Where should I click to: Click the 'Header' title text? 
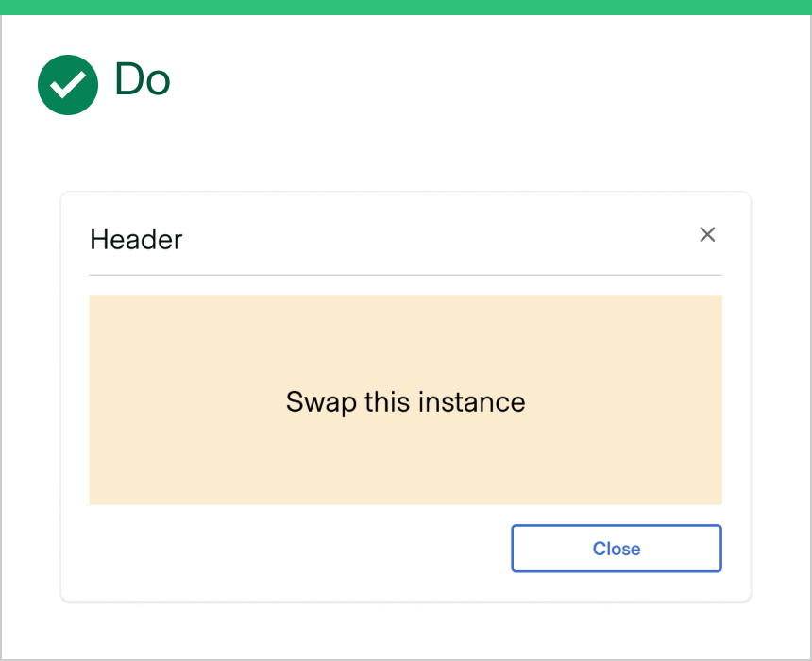coord(136,239)
